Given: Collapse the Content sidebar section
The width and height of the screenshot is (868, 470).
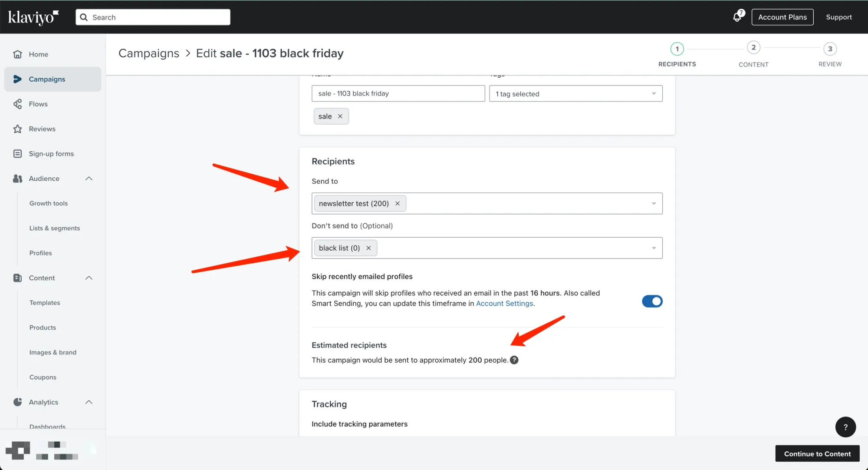Looking at the screenshot, I should (89, 278).
